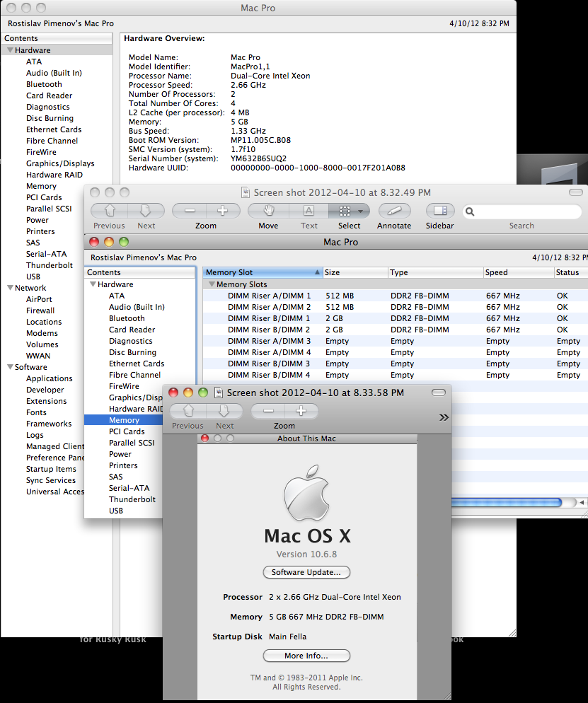Select Logs under Software
The width and height of the screenshot is (588, 703).
pos(35,435)
